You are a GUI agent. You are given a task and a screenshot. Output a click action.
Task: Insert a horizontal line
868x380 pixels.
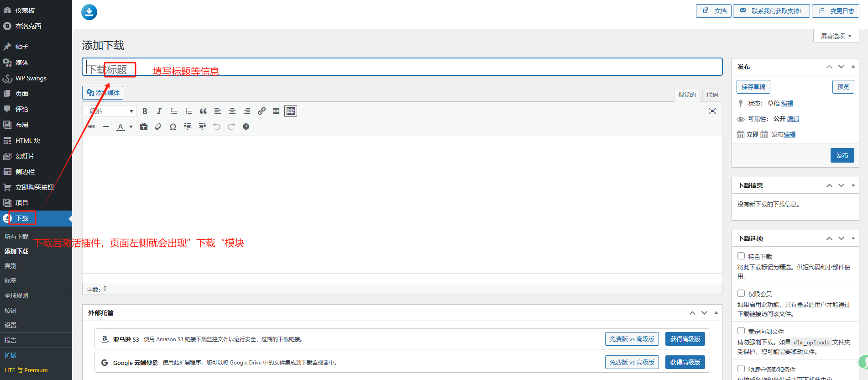(106, 127)
